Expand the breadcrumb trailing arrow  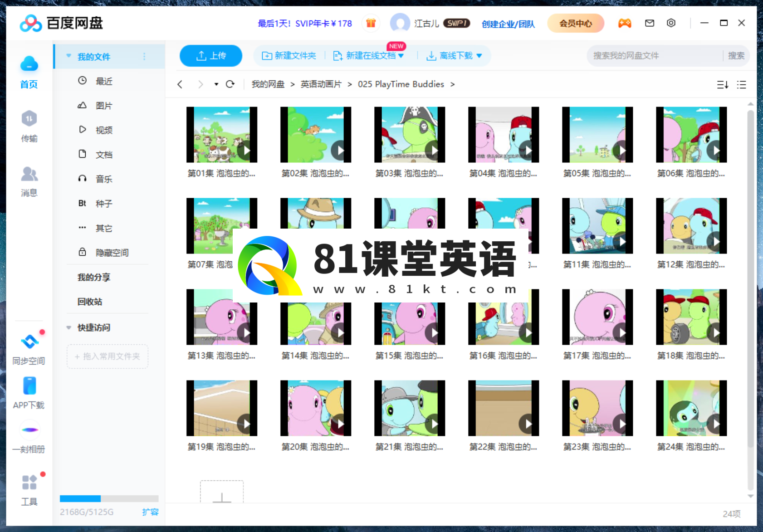click(452, 84)
